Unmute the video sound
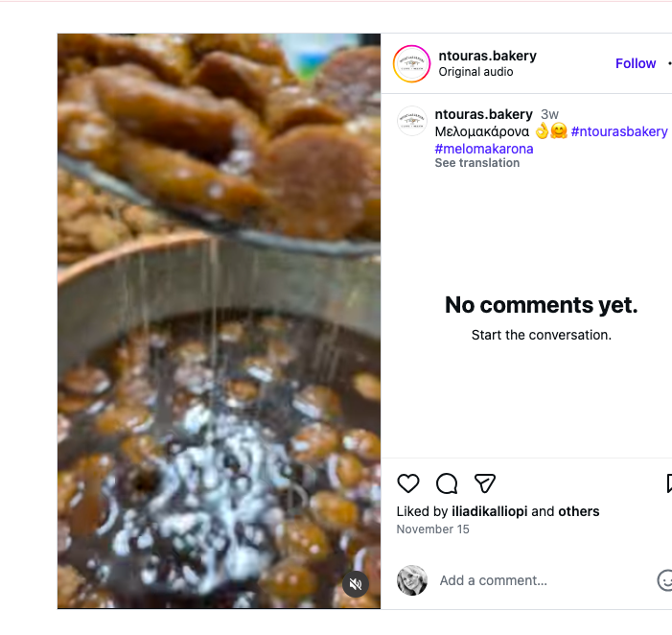 tap(356, 584)
